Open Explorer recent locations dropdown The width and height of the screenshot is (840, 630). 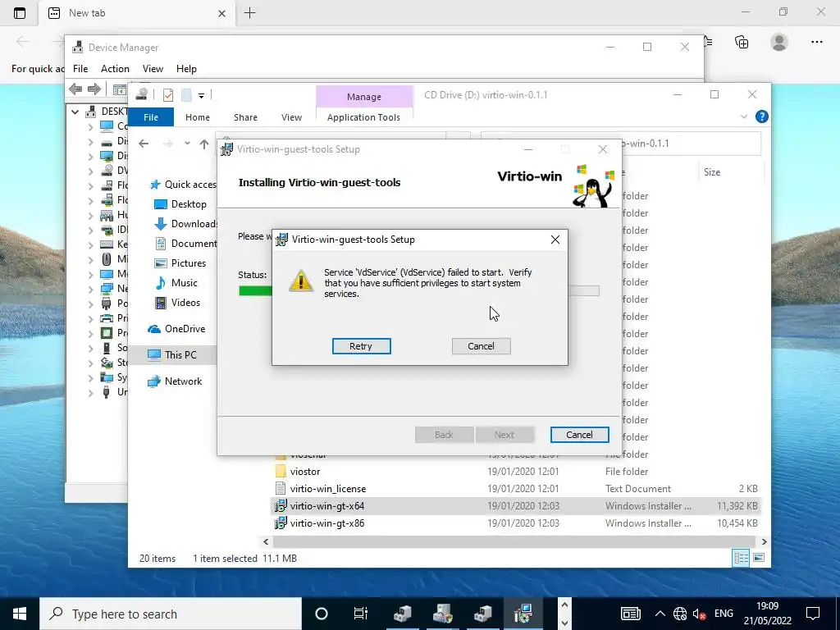click(x=187, y=143)
